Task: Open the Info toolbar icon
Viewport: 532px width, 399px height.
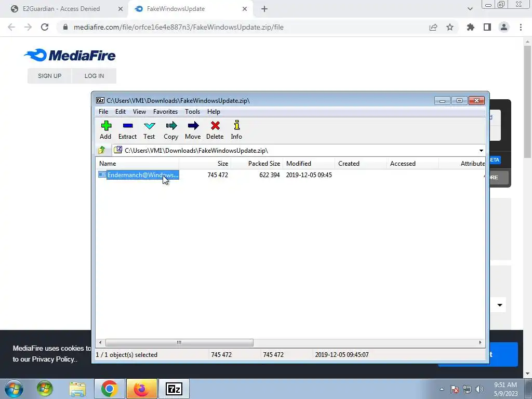Action: [236, 130]
